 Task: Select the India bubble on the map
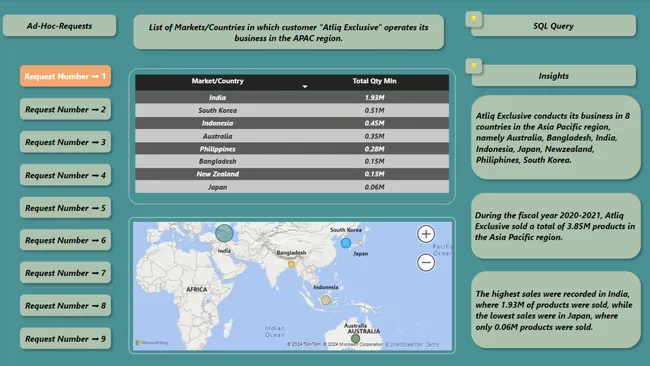[224, 233]
